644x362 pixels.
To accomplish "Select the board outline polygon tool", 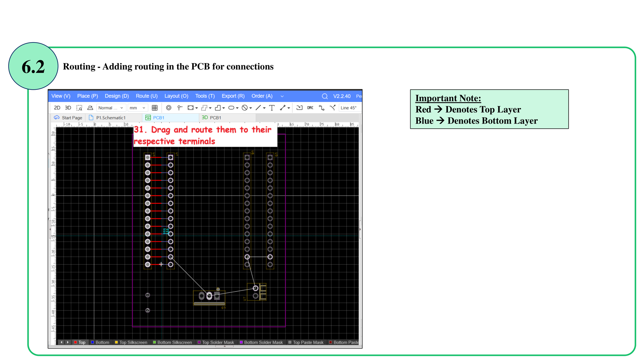I will pyautogui.click(x=218, y=108).
